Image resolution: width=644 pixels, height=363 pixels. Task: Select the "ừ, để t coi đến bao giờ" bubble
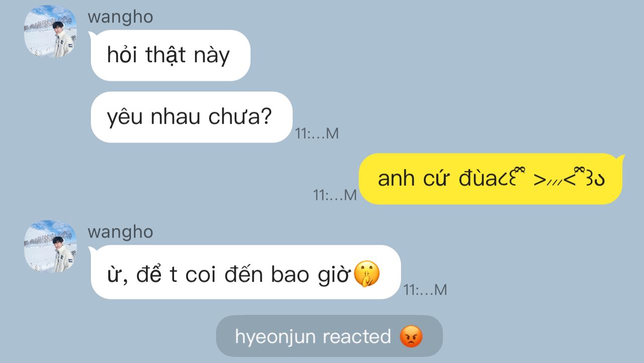[245, 272]
